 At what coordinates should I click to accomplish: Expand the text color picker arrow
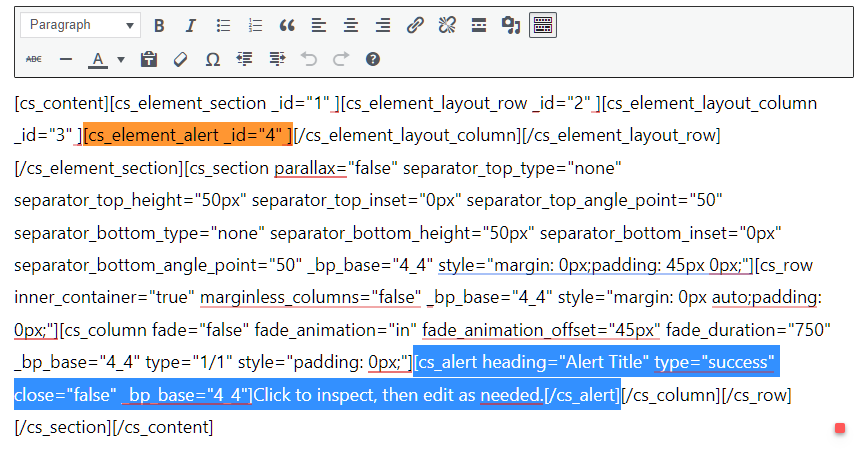point(121,59)
